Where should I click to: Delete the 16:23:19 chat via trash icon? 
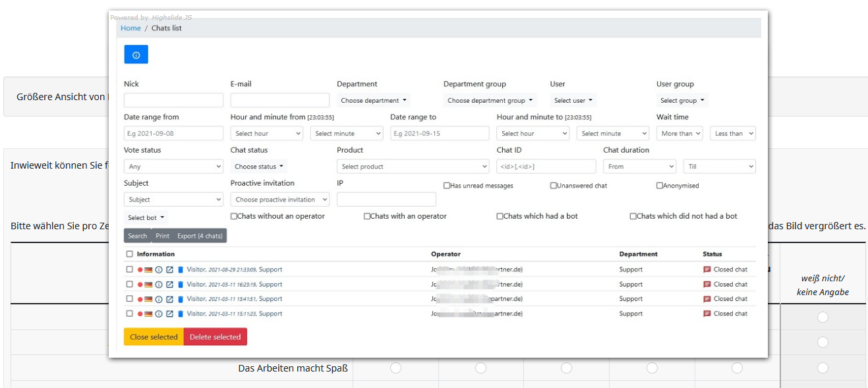click(181, 285)
